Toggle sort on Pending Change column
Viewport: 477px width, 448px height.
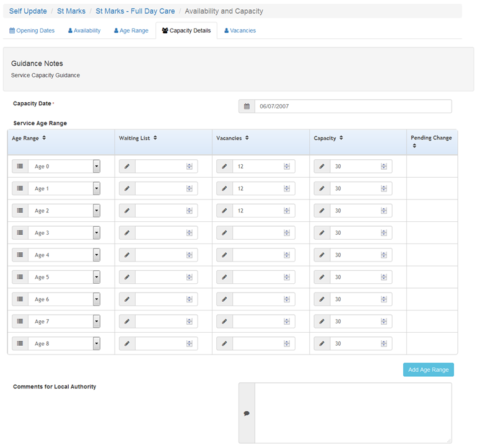414,146
